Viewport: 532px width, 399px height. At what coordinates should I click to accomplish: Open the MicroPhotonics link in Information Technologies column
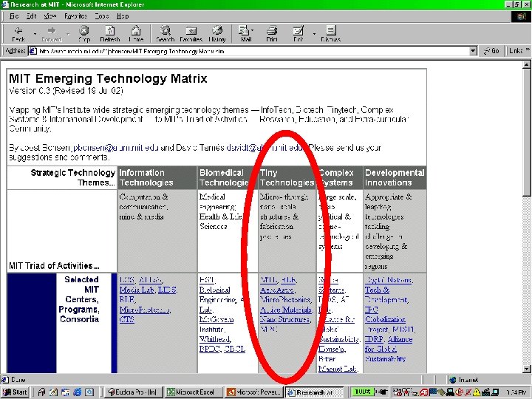[145, 310]
